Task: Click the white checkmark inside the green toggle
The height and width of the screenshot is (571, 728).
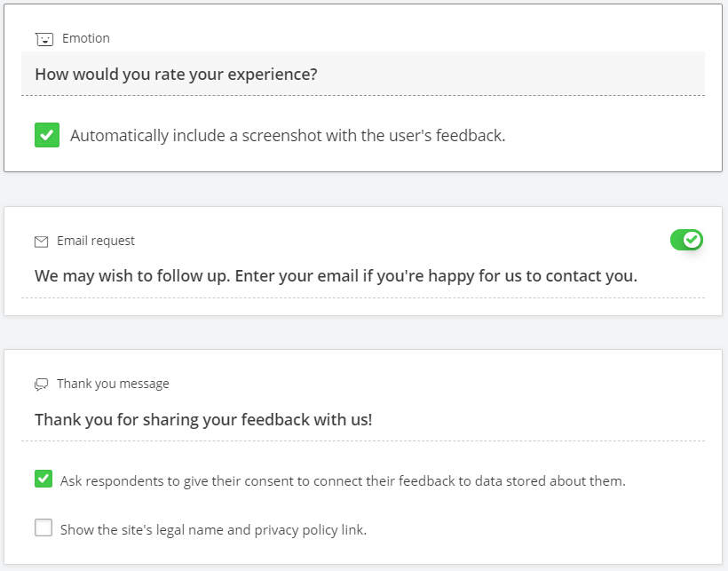Action: pyautogui.click(x=692, y=240)
